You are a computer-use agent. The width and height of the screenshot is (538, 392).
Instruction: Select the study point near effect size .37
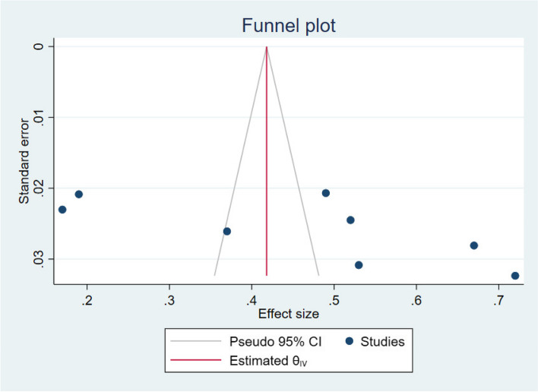pos(226,231)
